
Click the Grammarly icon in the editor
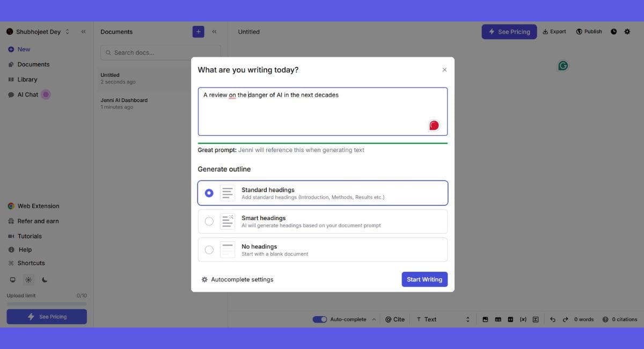click(x=563, y=66)
